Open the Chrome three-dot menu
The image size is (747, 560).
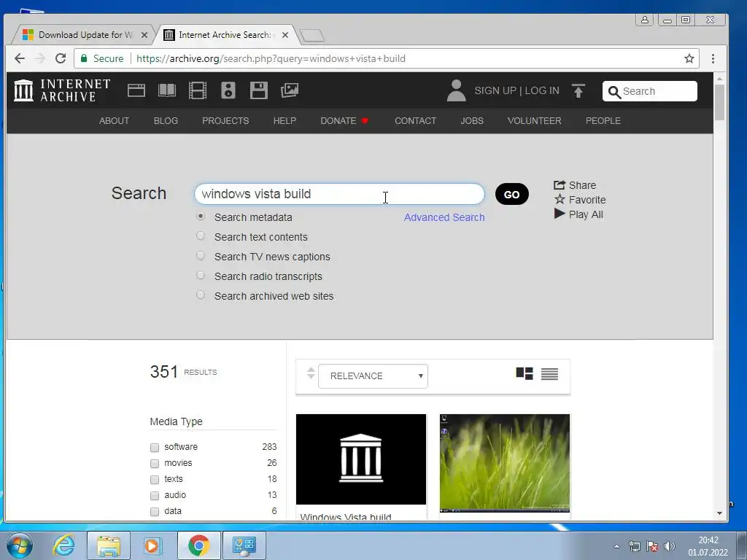coord(713,58)
